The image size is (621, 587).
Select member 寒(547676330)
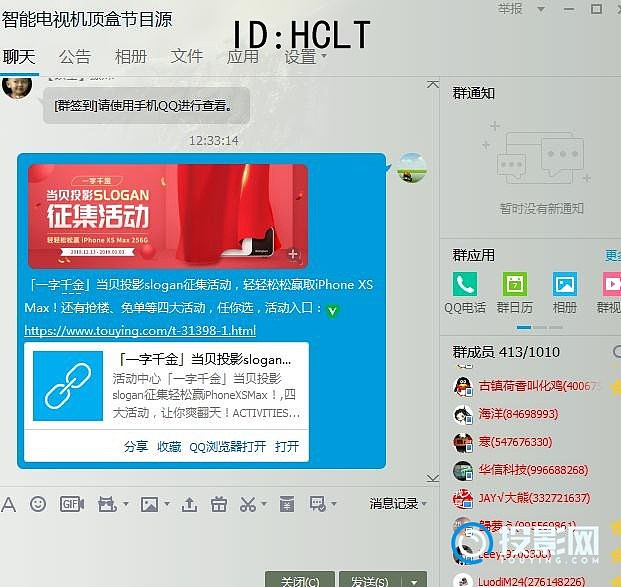(x=515, y=442)
